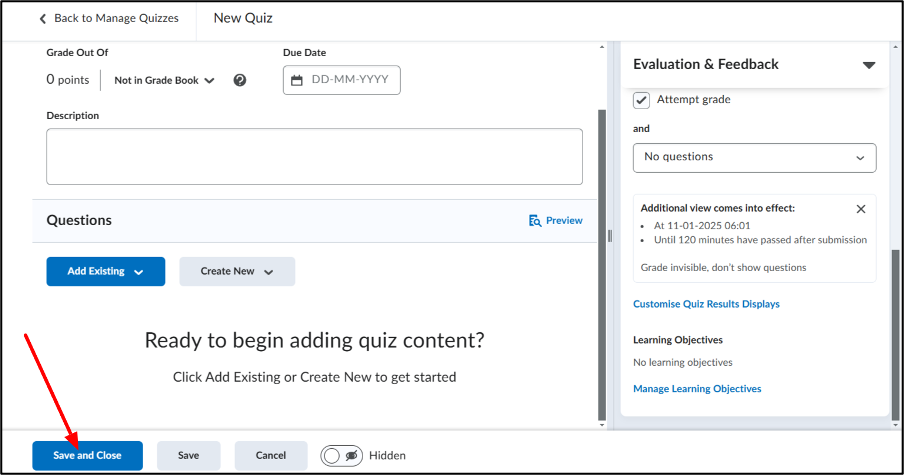Viewport: 904px width, 476px height.
Task: Expand the Not in Grade Book menu
Action: 164,80
